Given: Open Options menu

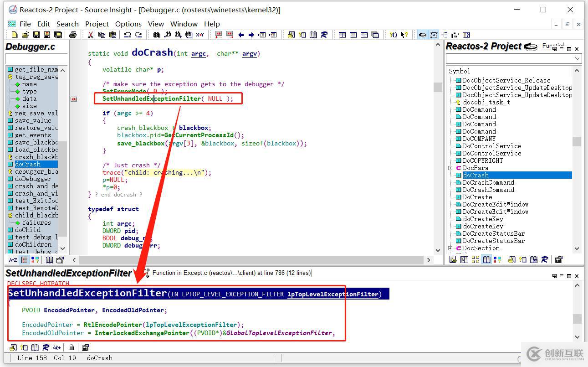Looking at the screenshot, I should [x=128, y=24].
